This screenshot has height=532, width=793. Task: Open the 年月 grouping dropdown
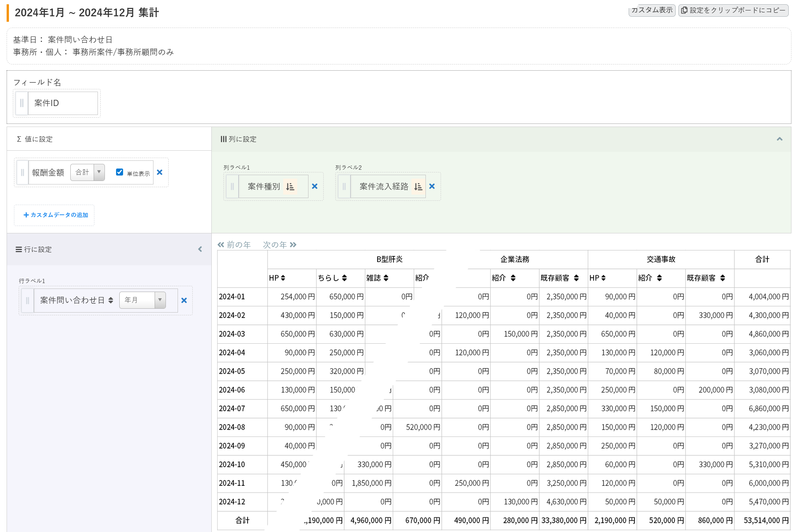click(x=142, y=300)
